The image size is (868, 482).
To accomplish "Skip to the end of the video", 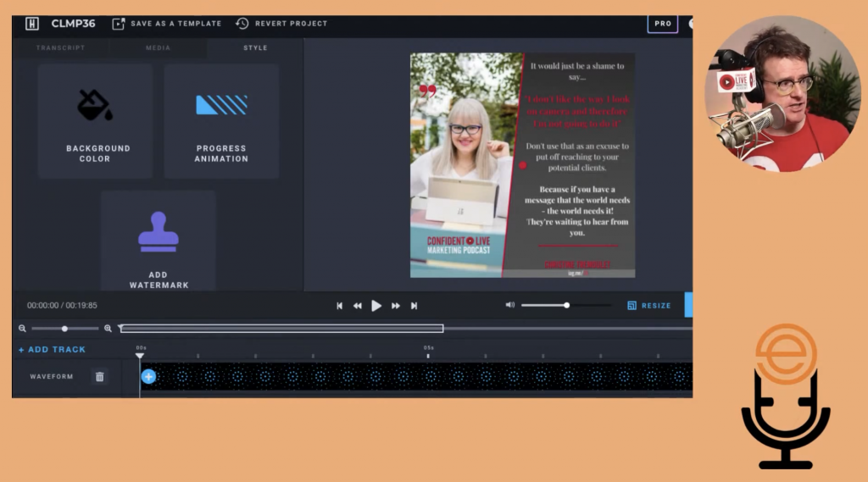I will click(x=414, y=306).
